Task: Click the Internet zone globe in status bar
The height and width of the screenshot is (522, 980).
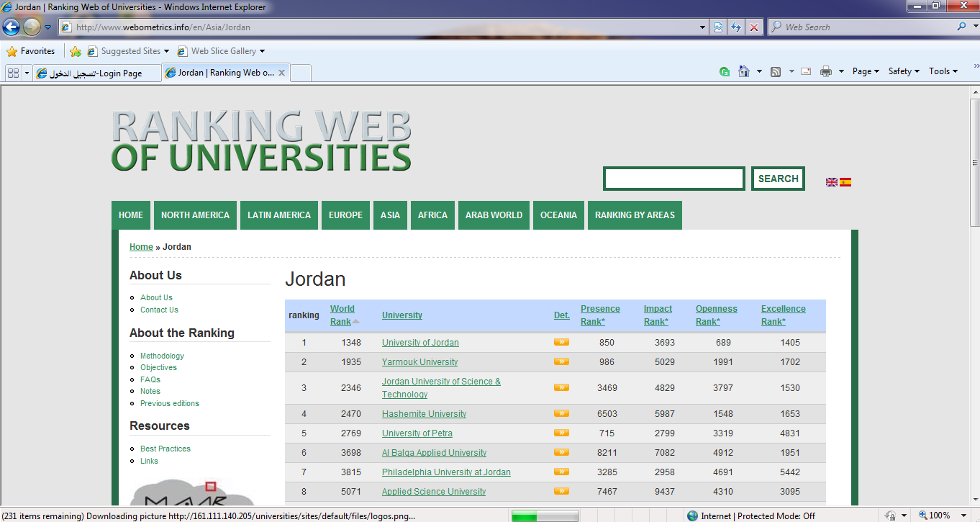Action: pyautogui.click(x=692, y=516)
